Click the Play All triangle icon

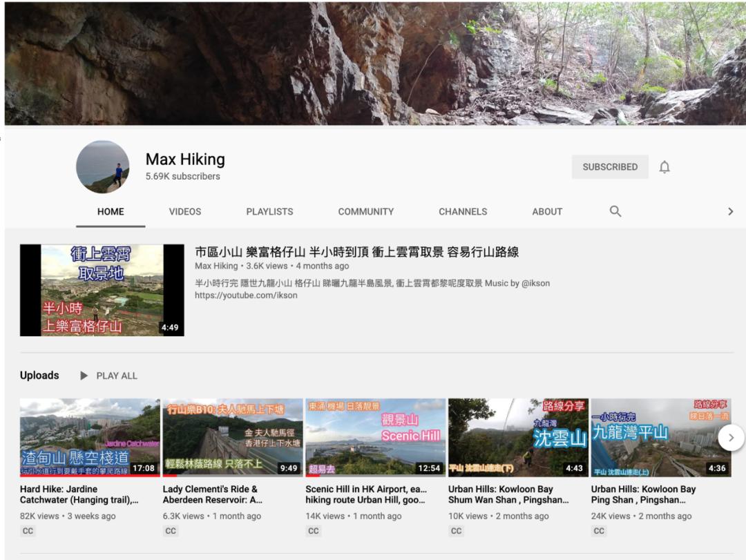84,376
